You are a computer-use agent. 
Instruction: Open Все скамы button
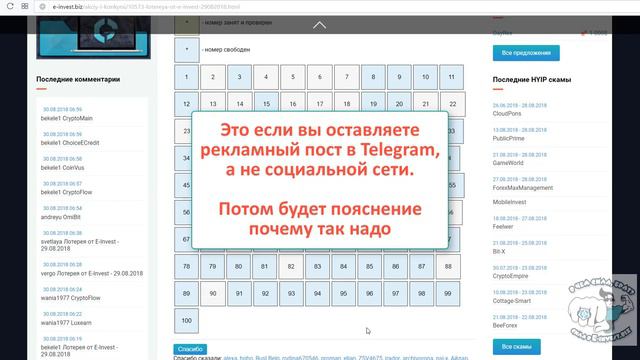[517, 347]
